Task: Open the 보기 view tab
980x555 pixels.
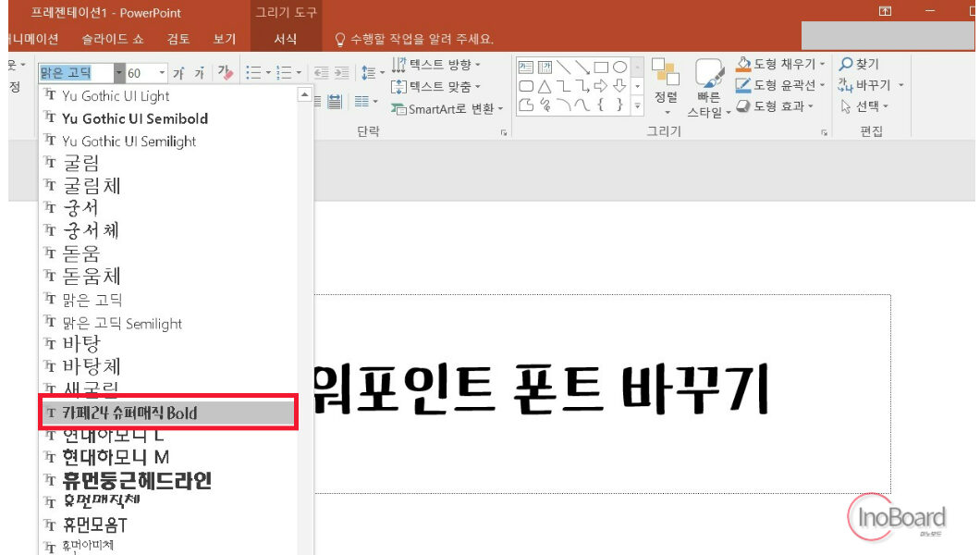Action: 225,39
